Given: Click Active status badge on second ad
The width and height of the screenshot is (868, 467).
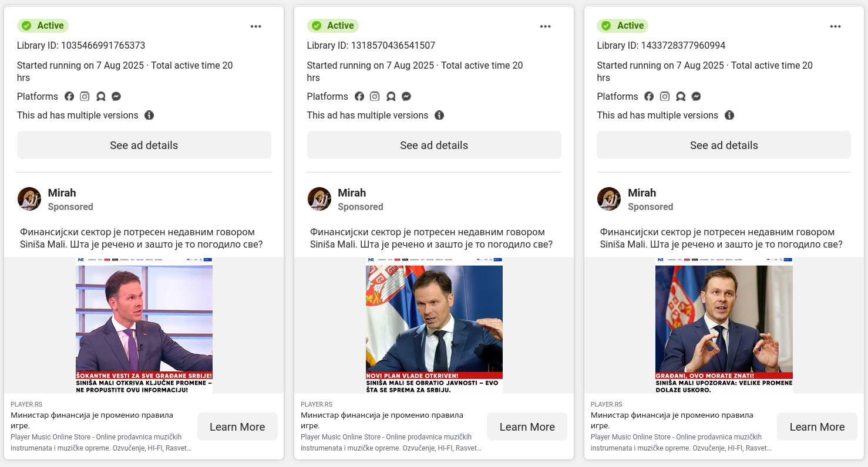Looking at the screenshot, I should pos(333,26).
